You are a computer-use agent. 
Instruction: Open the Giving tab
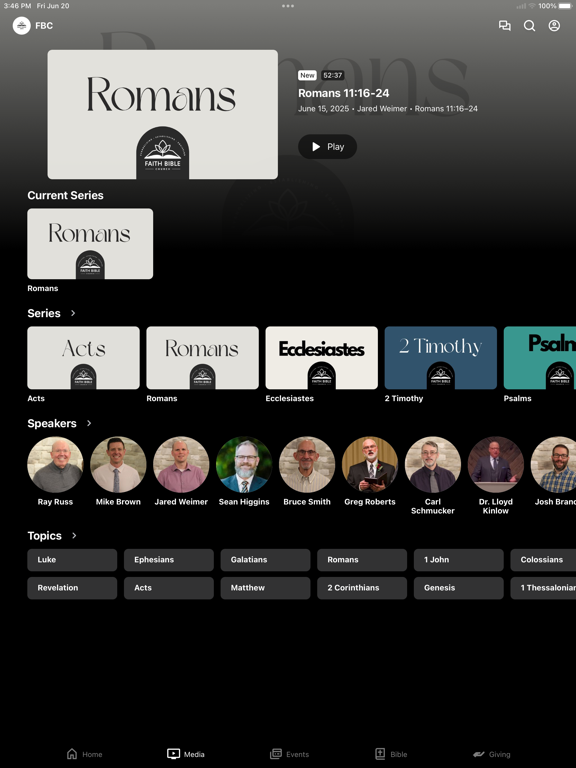point(492,754)
